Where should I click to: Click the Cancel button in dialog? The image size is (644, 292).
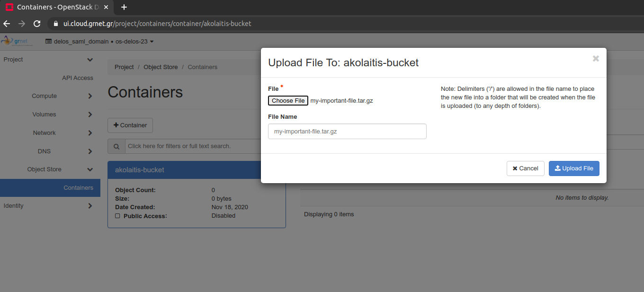click(525, 168)
